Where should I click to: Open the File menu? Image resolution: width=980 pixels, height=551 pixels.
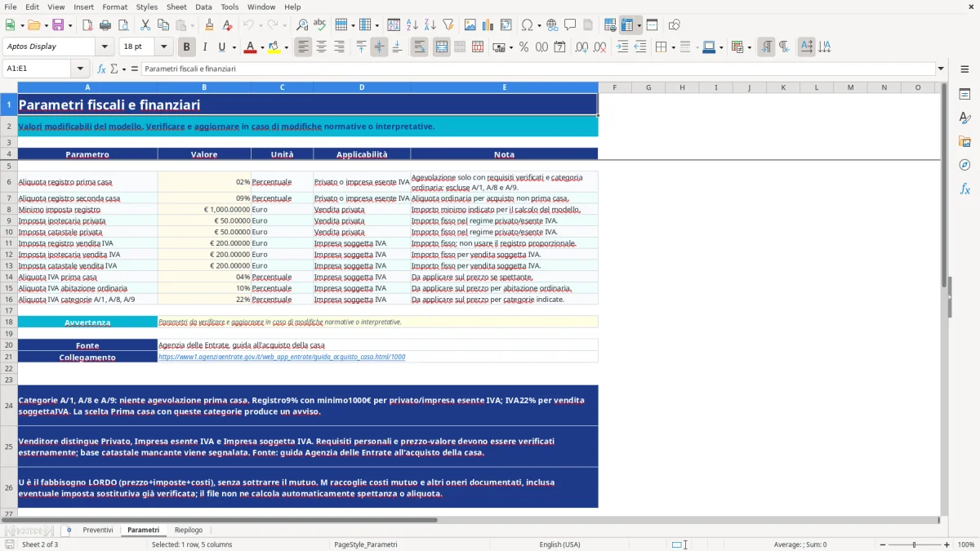pyautogui.click(x=11, y=7)
